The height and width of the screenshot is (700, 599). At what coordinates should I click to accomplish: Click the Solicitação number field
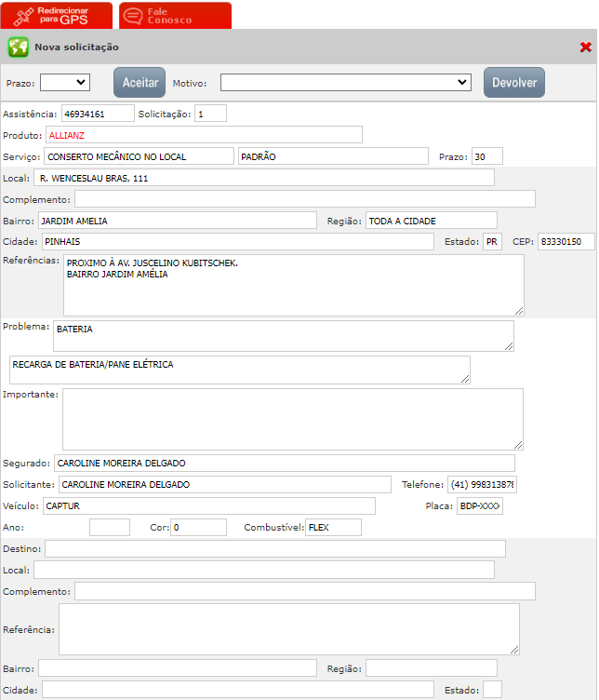[210, 114]
